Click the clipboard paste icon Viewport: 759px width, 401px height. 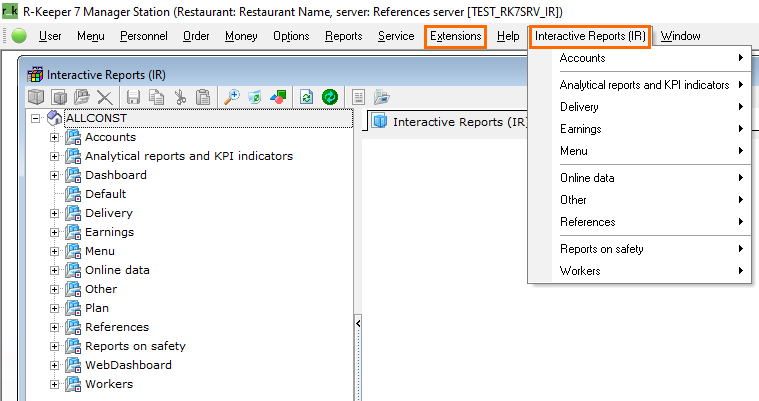203,97
